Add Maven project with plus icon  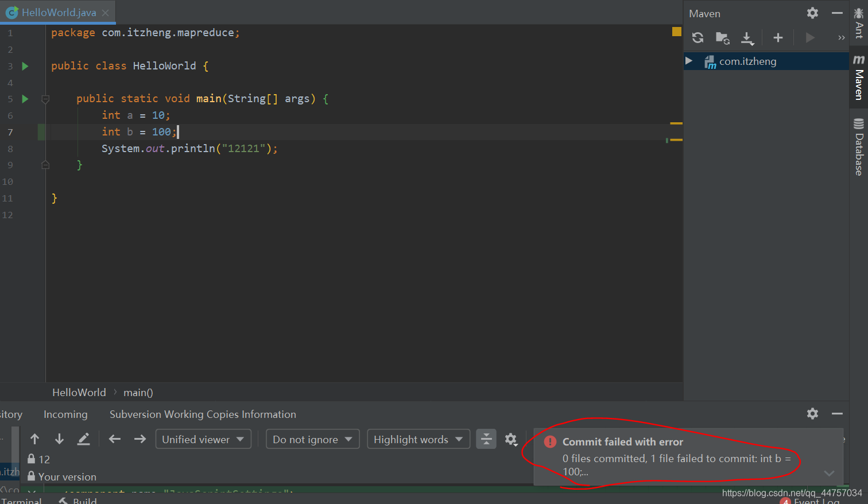778,38
